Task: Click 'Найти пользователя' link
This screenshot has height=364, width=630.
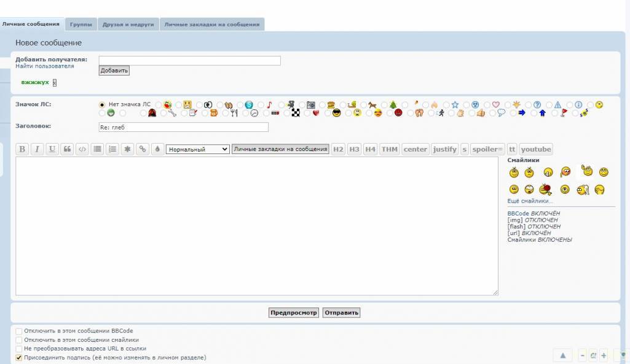Action: (x=44, y=66)
